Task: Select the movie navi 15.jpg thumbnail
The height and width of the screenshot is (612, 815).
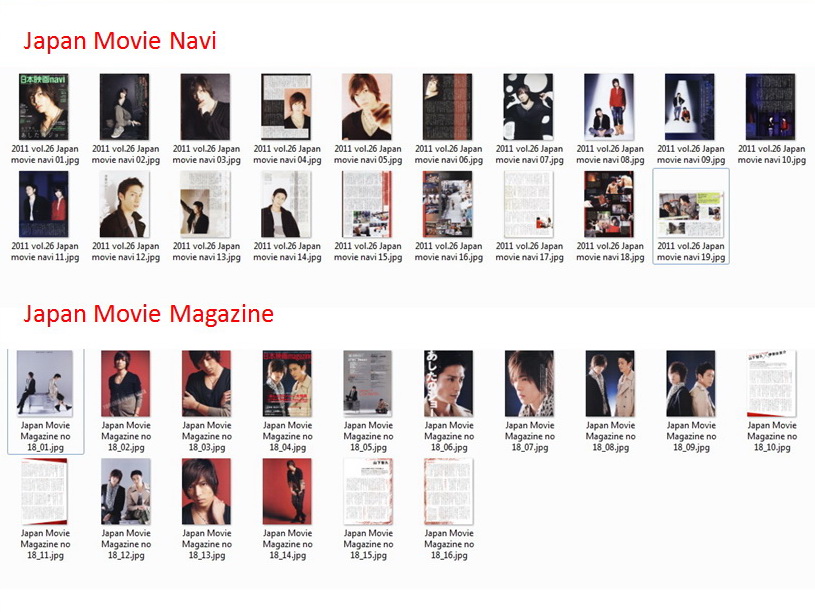Action: (x=367, y=204)
